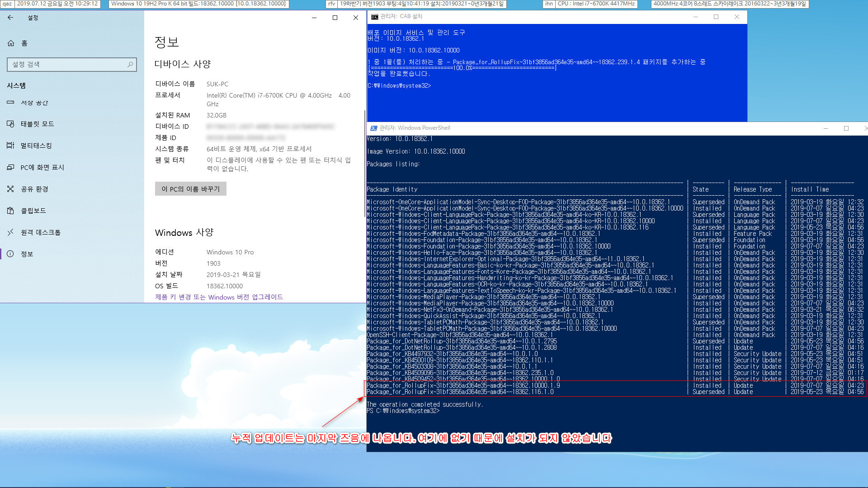The height and width of the screenshot is (488, 868).
Task: Click the 클립보드 sidebar icon
Action: click(x=10, y=211)
